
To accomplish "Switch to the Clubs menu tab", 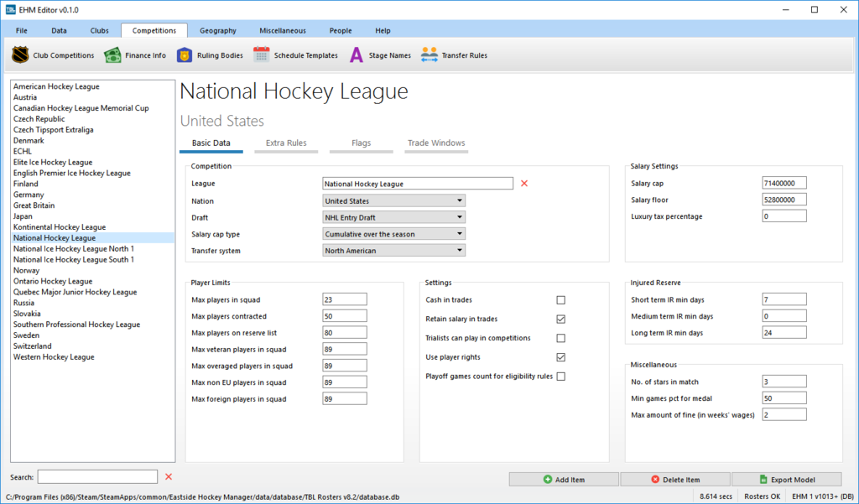I will [99, 31].
